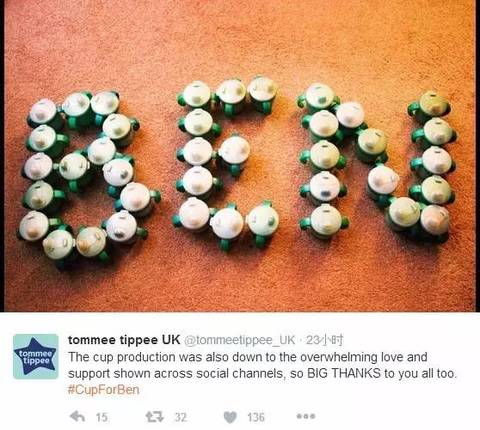Viewport: 480px width, 430px height.
Task: Click the tweet text starting "The cup production"
Action: (x=262, y=365)
